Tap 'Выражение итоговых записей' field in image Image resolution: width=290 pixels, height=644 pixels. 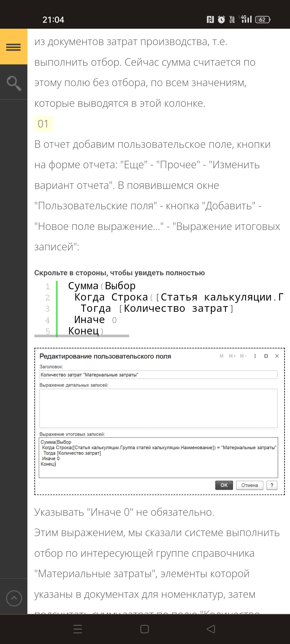coord(158,458)
